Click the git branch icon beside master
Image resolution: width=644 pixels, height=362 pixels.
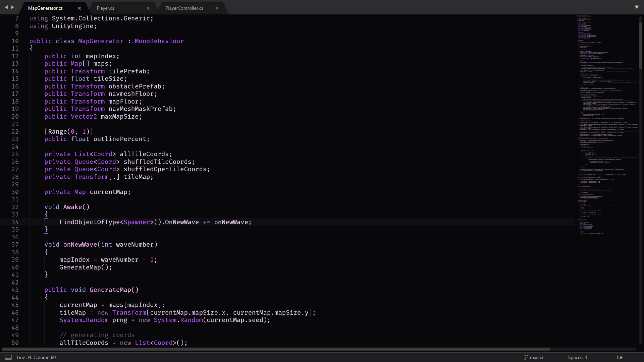coord(526,357)
